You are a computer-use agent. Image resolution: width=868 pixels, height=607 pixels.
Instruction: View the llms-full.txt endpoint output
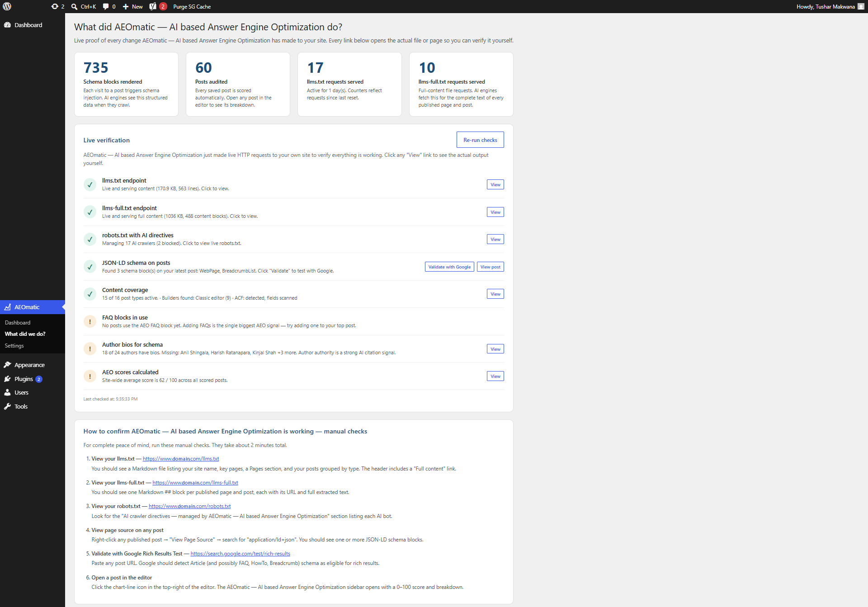pyautogui.click(x=495, y=212)
